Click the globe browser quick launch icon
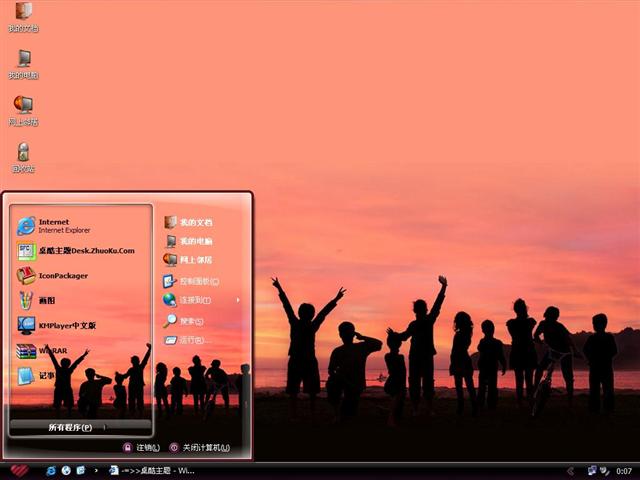Screen dimensions: 640x480 coord(66,471)
